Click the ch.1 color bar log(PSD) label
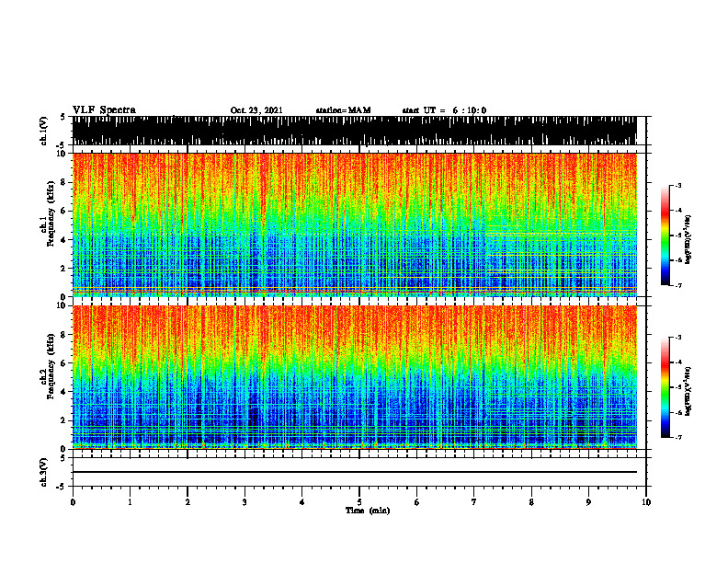728x563 pixels. (x=688, y=239)
